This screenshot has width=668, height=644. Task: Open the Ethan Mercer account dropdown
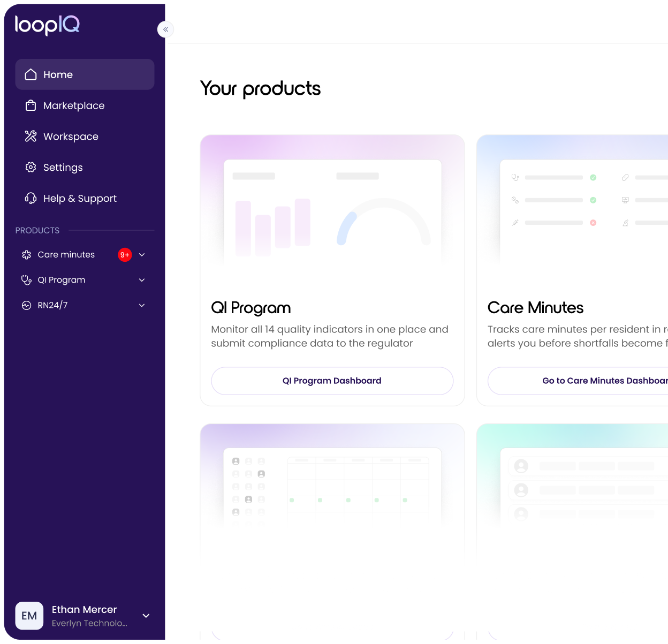(146, 616)
